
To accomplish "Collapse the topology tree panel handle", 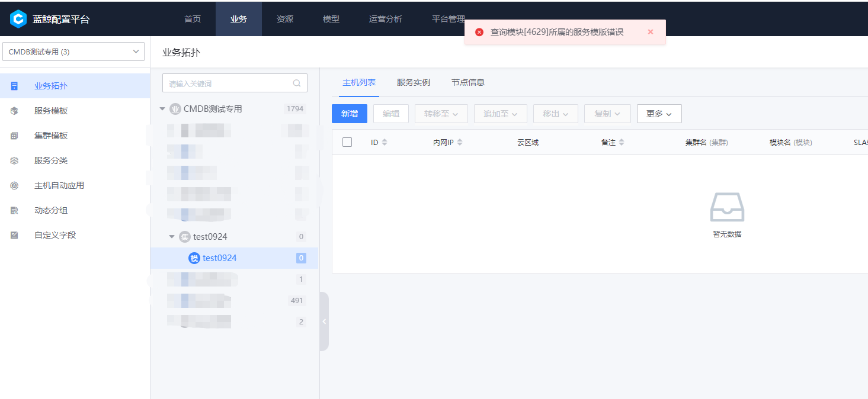I will pyautogui.click(x=324, y=321).
